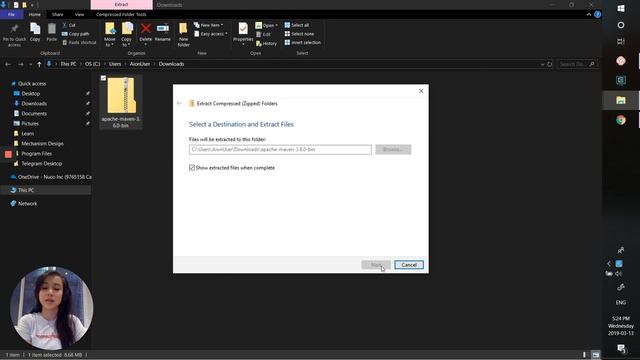Switch to the View ribbon tab
The height and width of the screenshot is (360, 640).
pyautogui.click(x=79, y=14)
